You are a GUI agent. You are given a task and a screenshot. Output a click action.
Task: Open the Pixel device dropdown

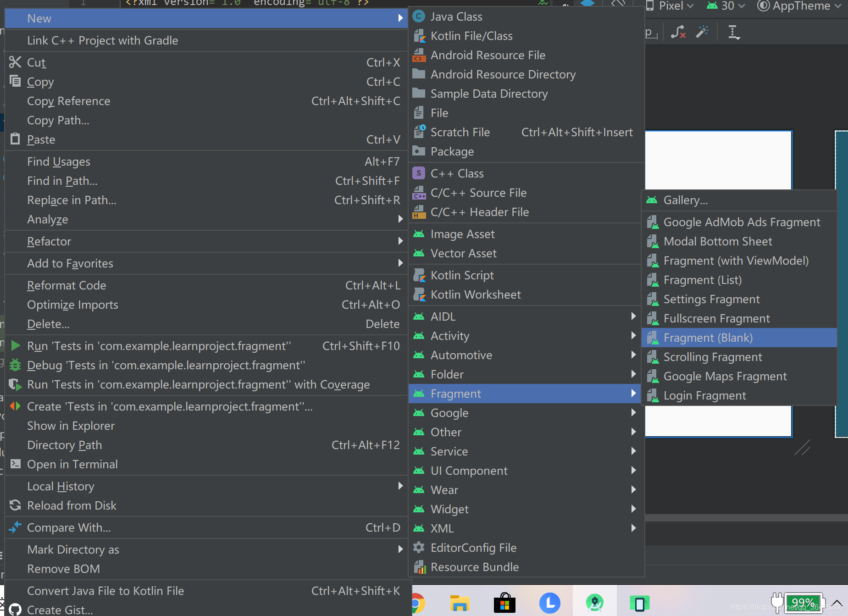670,6
